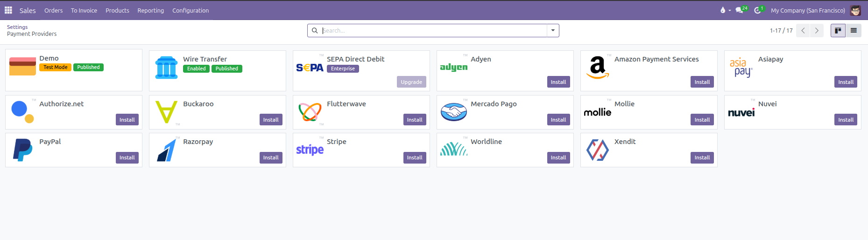Open the Configuration menu
This screenshot has height=240, width=868.
[191, 10]
